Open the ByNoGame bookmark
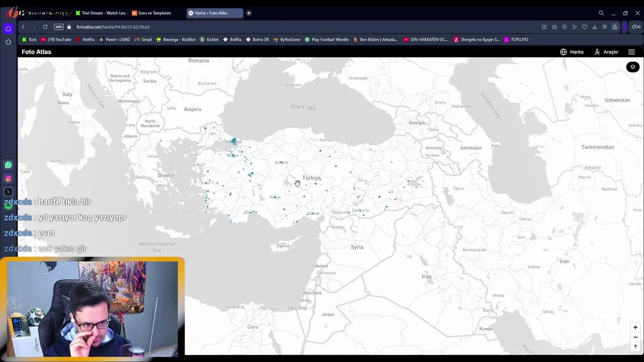 click(x=287, y=39)
